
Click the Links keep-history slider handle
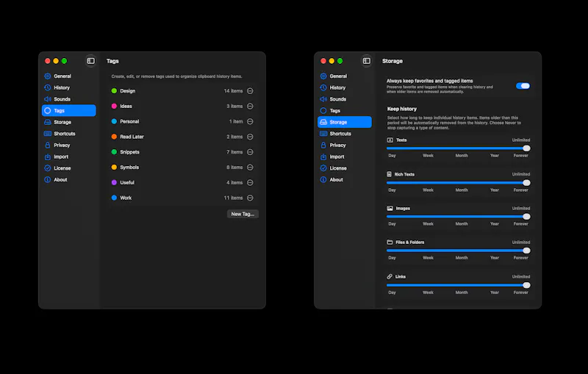[526, 285]
